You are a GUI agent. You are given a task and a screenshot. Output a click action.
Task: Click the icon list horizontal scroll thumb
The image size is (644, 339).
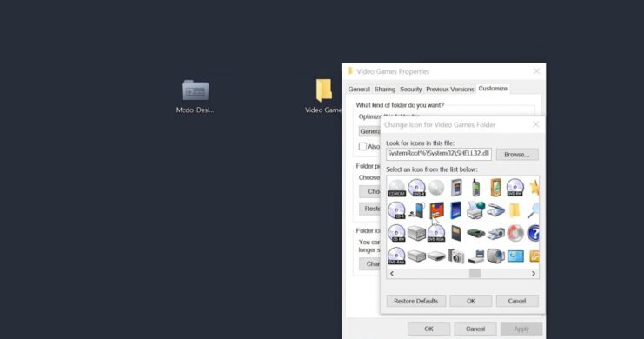475,274
